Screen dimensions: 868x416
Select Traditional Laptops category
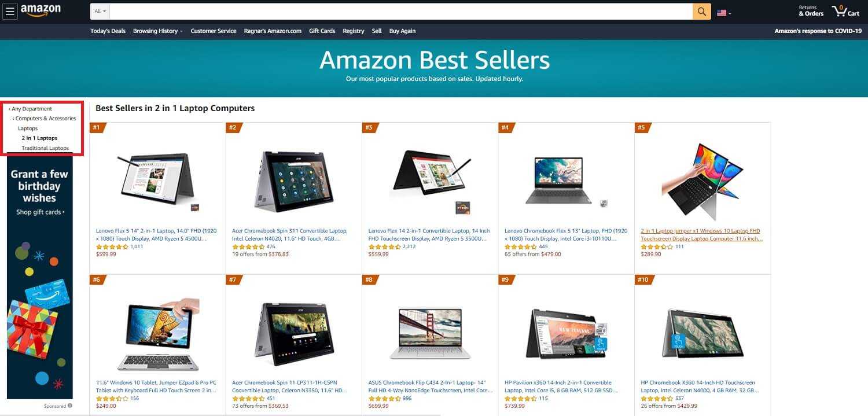(x=45, y=148)
